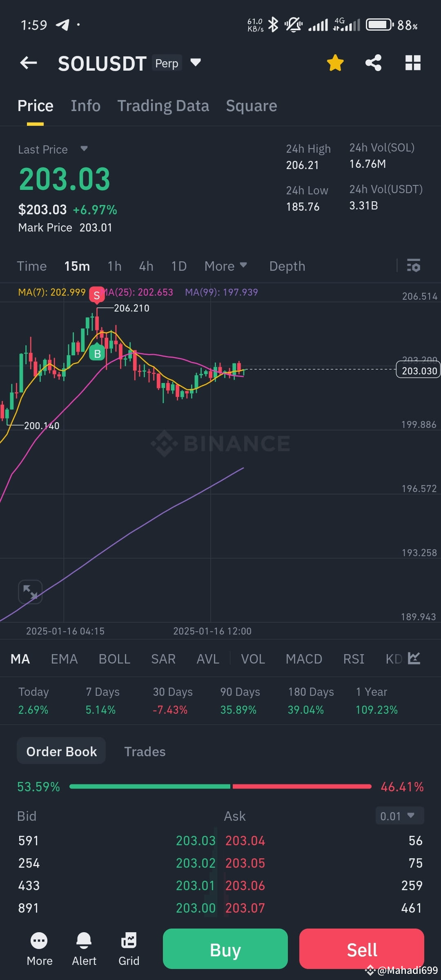Image resolution: width=441 pixels, height=980 pixels.
Task: Toggle the favorite star icon
Action: (x=335, y=63)
